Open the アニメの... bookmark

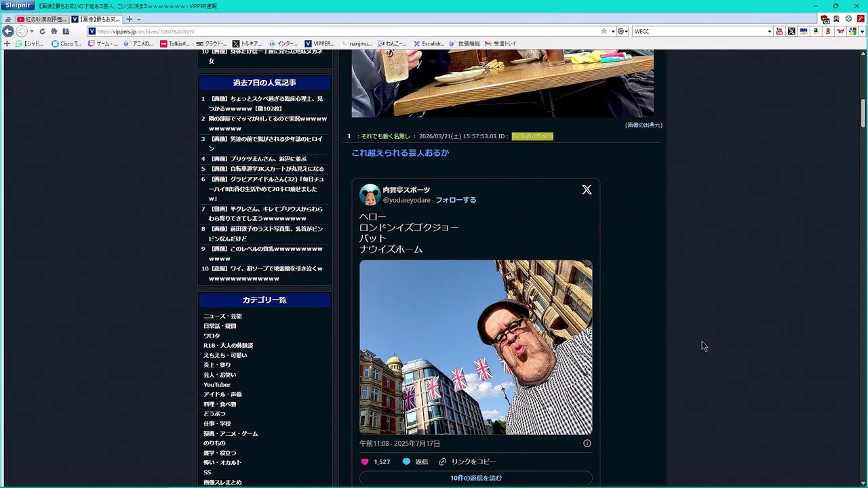[138, 43]
